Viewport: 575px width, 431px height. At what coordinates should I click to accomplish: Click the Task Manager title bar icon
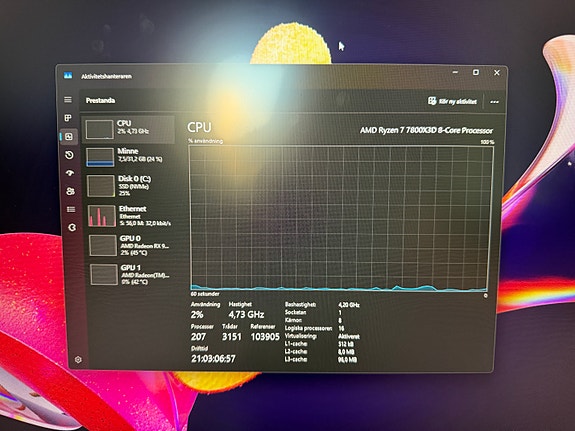pyautogui.click(x=68, y=76)
